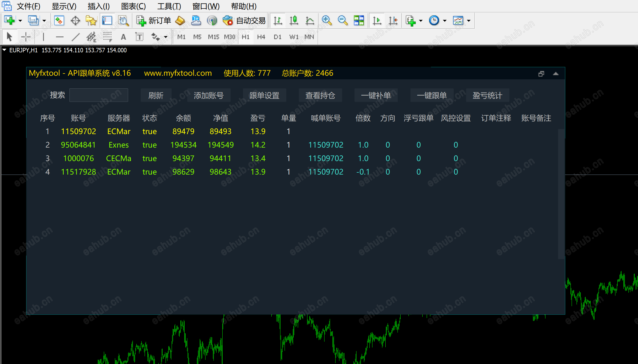The image size is (638, 364).
Task: Open the EURJPY,H1 chart title triangle
Action: pos(4,50)
